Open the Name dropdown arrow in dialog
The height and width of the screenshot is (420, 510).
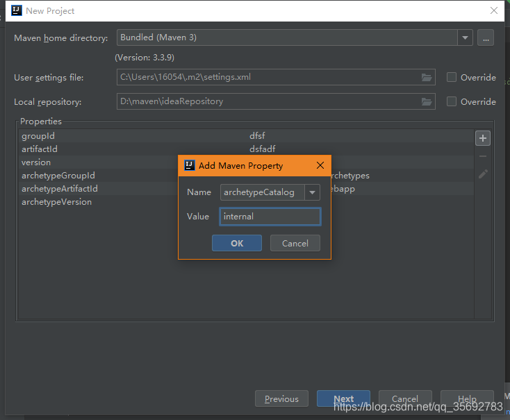coord(312,192)
